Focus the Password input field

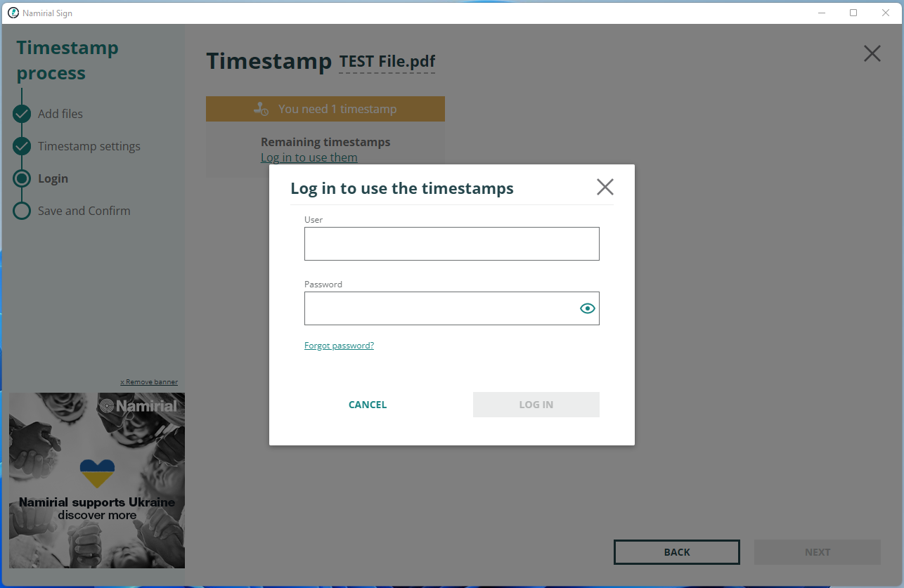(452, 308)
